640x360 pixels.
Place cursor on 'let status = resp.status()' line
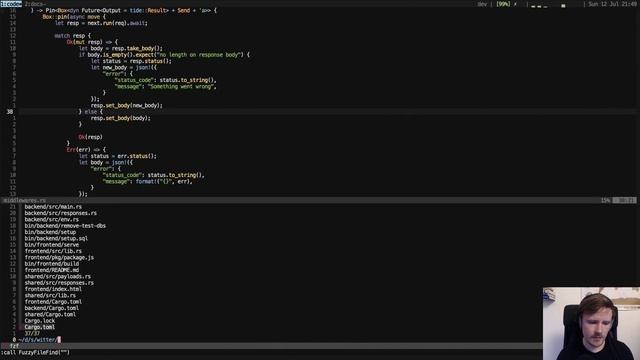pyautogui.click(x=131, y=61)
